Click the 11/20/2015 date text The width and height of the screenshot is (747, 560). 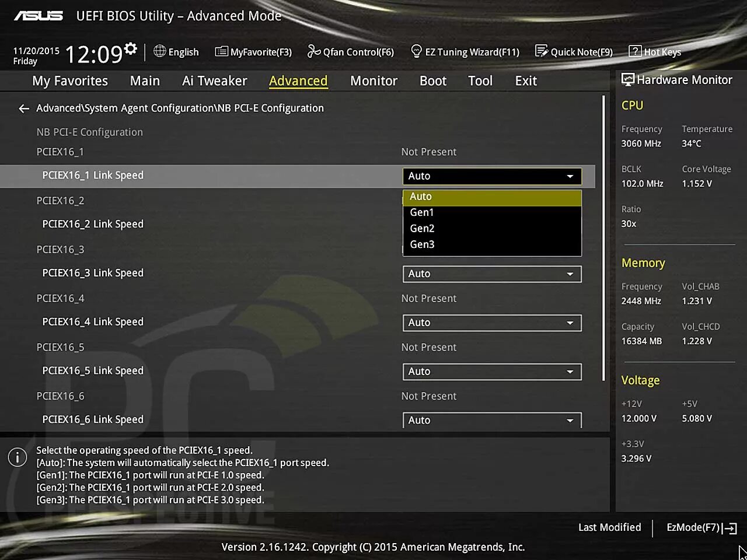(x=36, y=51)
